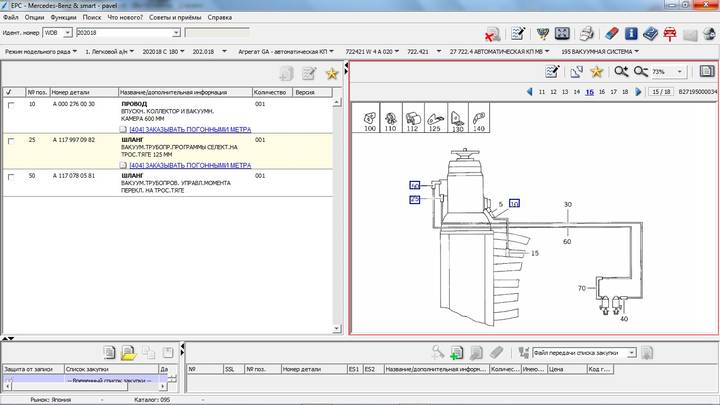The width and height of the screenshot is (720, 405).
Task: Select thumbnail 100 in the diagram strip
Action: tap(369, 119)
